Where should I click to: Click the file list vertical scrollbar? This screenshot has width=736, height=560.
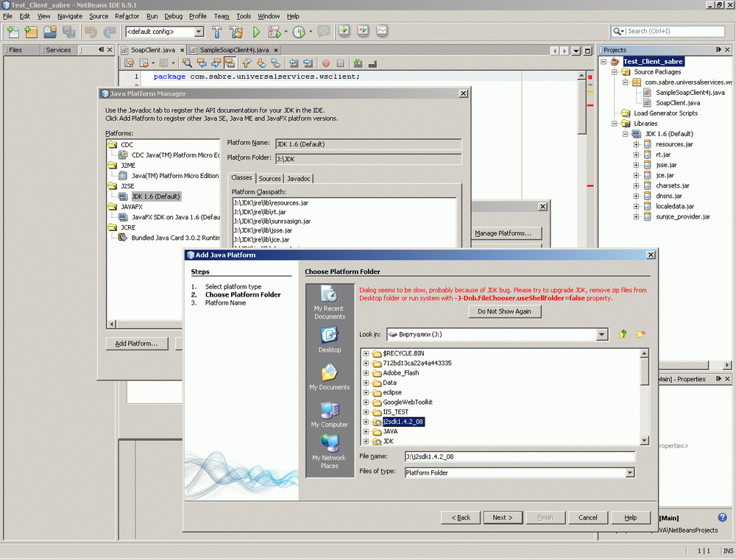tap(645, 397)
